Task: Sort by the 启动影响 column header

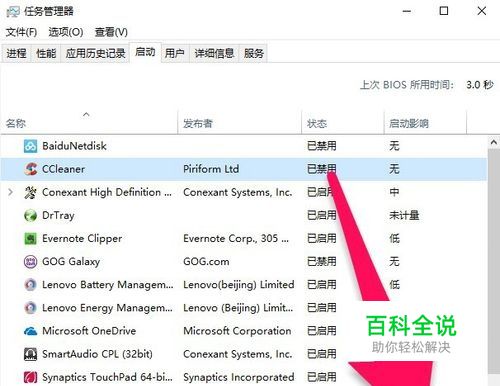Action: coord(425,123)
